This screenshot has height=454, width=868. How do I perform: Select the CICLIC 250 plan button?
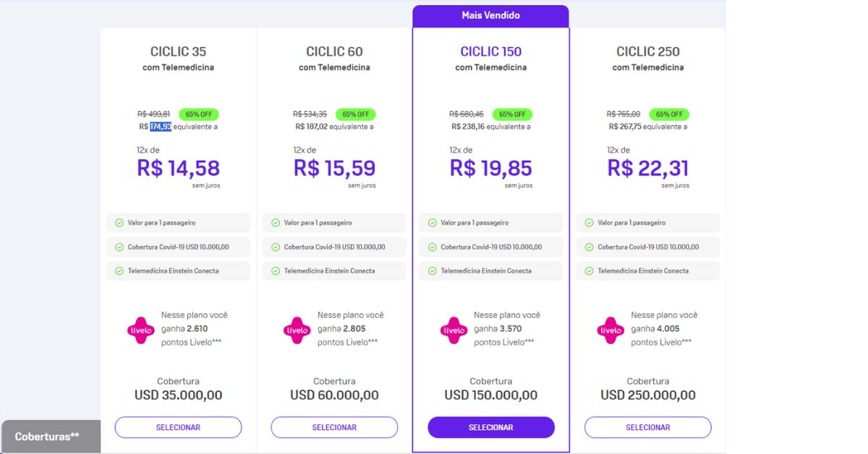point(648,427)
